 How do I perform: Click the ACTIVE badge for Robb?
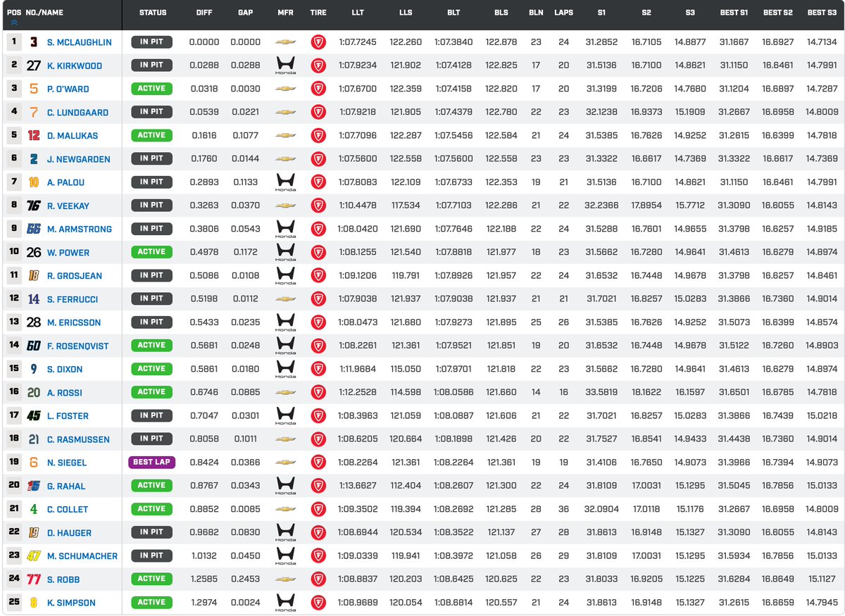tap(151, 579)
